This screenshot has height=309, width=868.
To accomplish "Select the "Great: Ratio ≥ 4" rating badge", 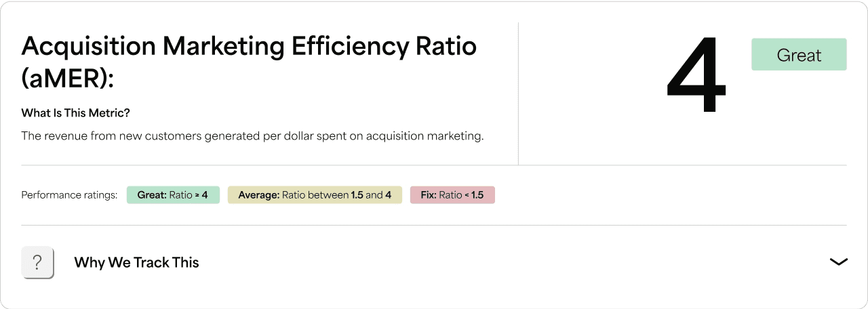I will [x=173, y=195].
